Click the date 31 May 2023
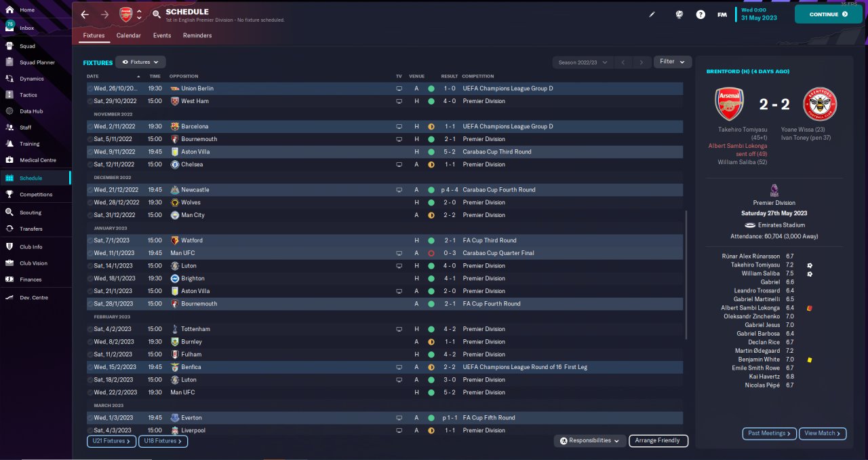This screenshot has height=460, width=868. point(759,18)
